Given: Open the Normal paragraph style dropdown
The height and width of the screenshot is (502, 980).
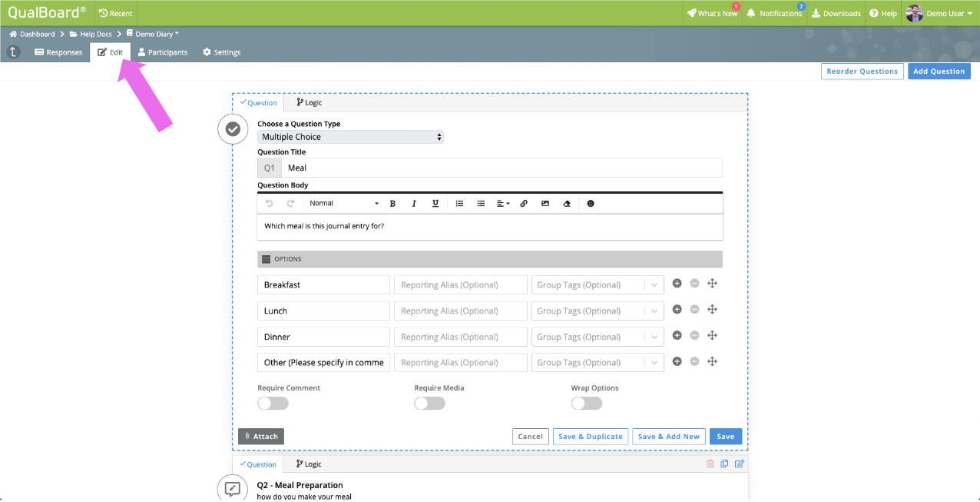Looking at the screenshot, I should 344,204.
